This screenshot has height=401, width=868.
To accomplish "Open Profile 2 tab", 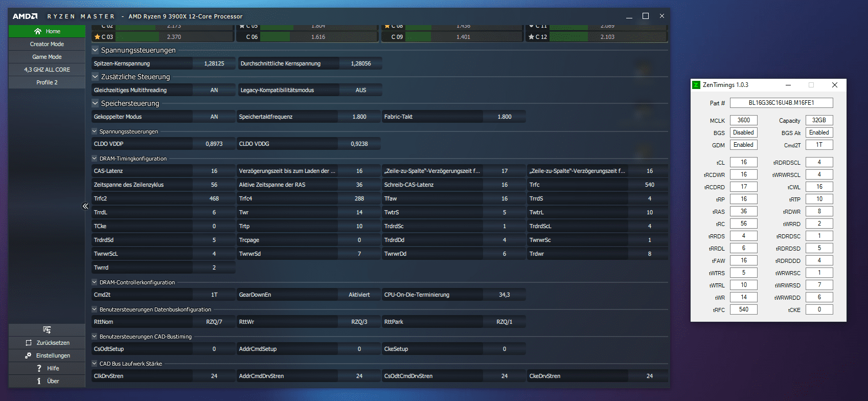I will click(47, 82).
